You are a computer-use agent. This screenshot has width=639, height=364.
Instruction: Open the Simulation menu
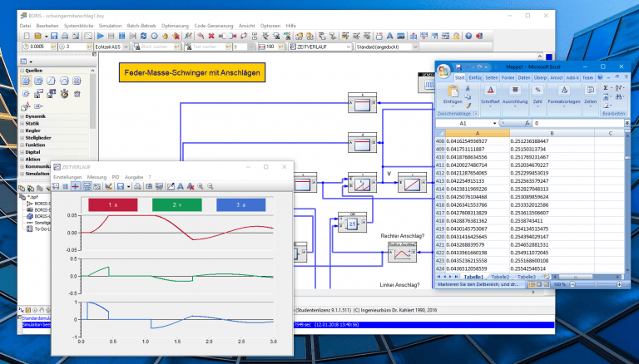click(110, 26)
